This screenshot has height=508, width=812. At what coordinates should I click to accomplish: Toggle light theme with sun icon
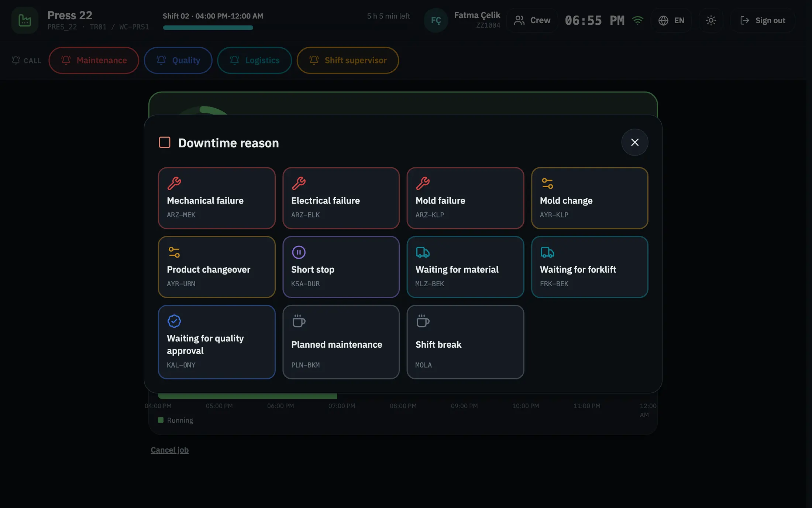[710, 20]
